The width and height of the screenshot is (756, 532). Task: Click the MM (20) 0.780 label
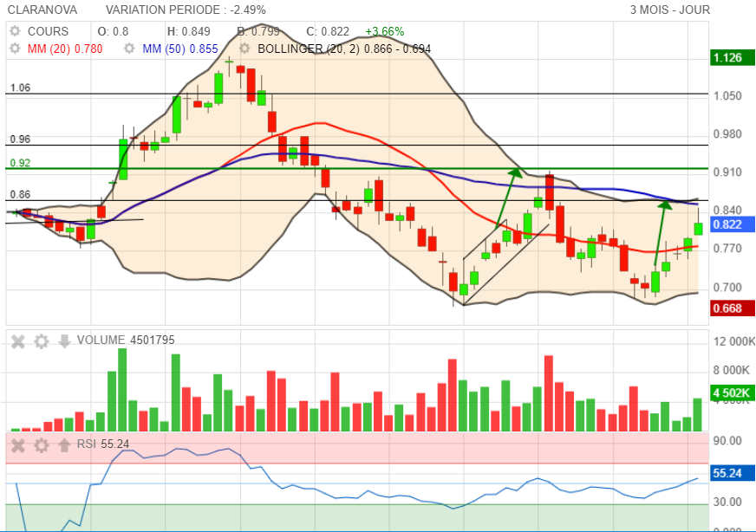pos(65,49)
